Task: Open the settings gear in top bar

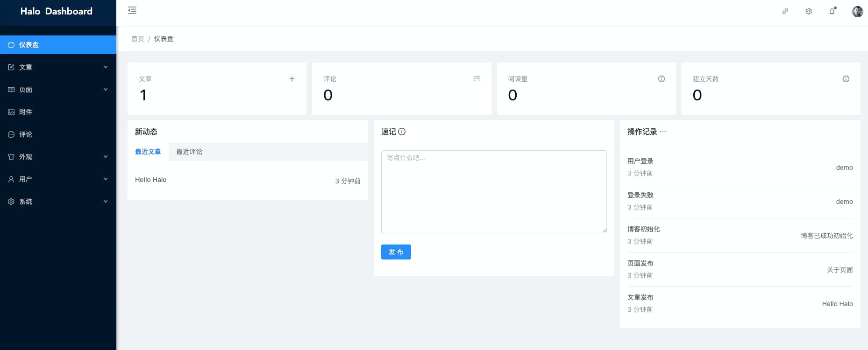Action: click(x=809, y=11)
